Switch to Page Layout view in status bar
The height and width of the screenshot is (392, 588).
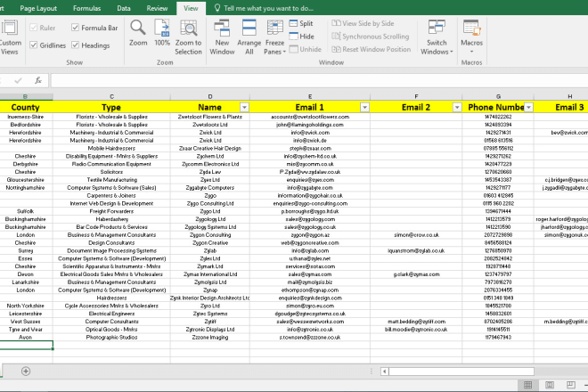tap(550, 385)
